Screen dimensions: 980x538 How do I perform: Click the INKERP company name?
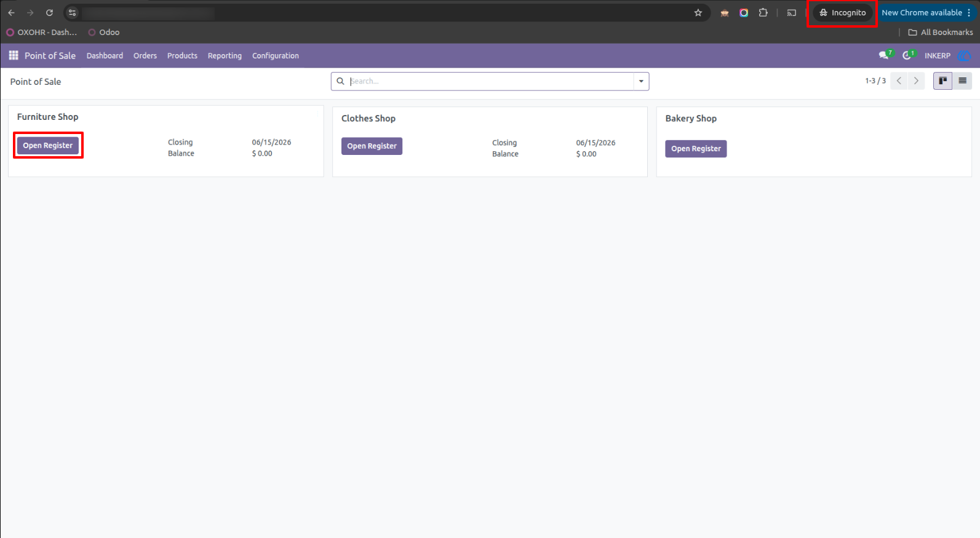[x=937, y=55]
